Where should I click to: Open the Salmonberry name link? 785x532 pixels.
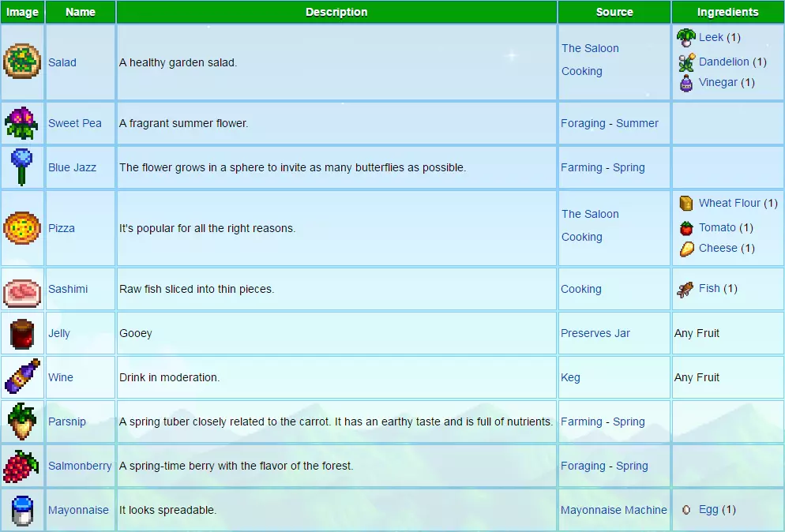(x=80, y=466)
